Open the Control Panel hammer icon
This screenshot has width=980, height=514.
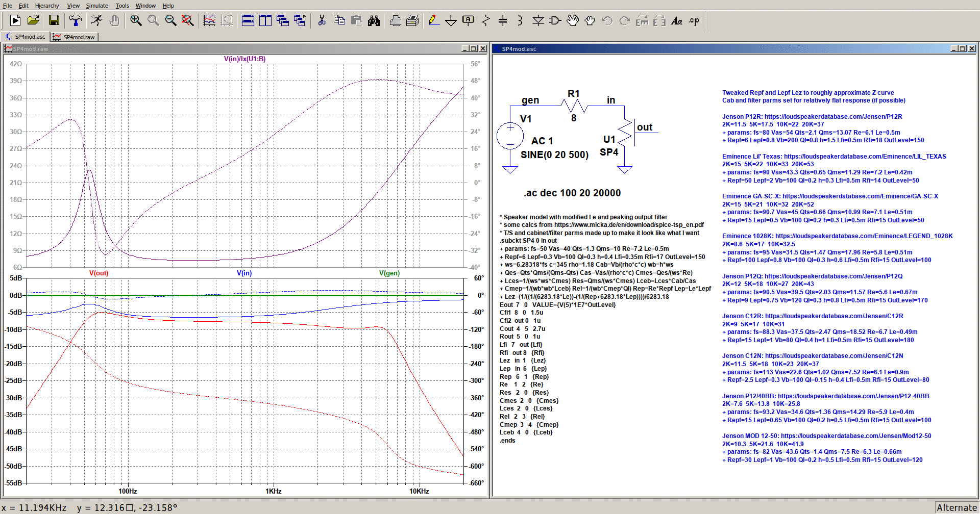tap(76, 20)
